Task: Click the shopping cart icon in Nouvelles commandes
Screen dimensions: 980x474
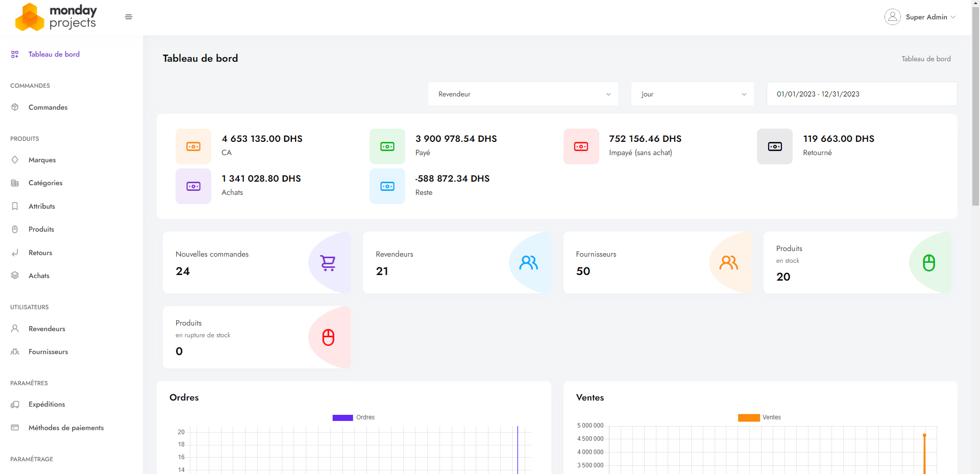Action: point(328,263)
